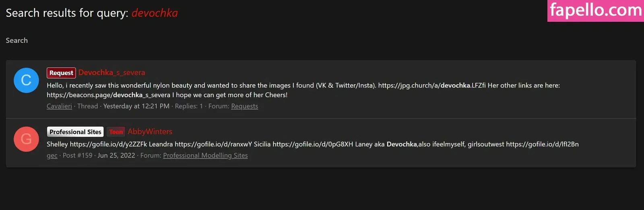Click the "Teen" tag badge
Screen dimensions: 644x210
tap(116, 132)
